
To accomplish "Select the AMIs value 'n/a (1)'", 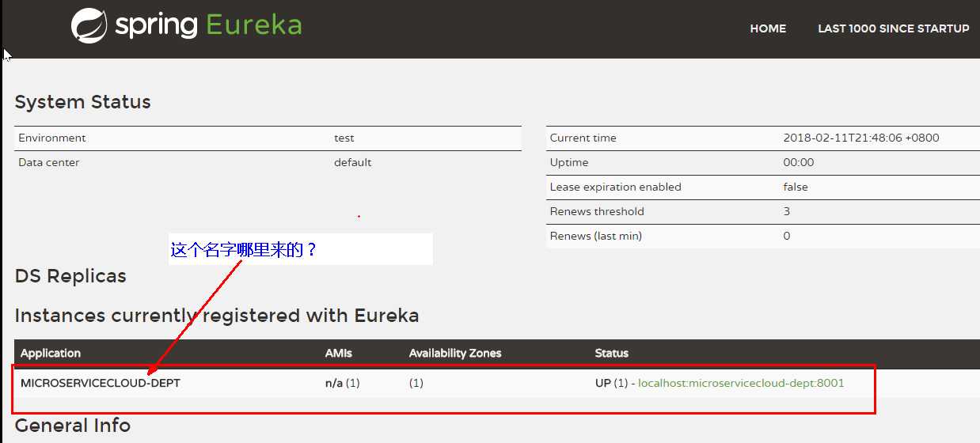I will click(x=343, y=383).
